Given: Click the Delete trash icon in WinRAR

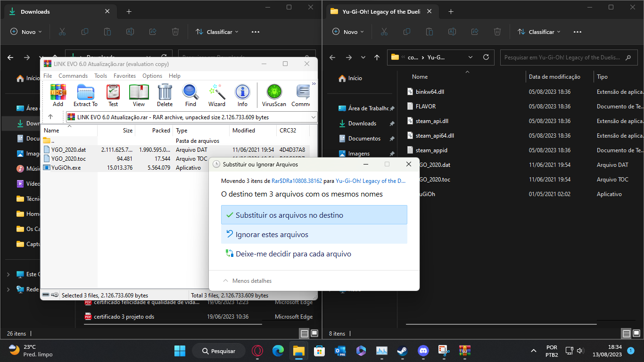Looking at the screenshot, I should click(165, 95).
